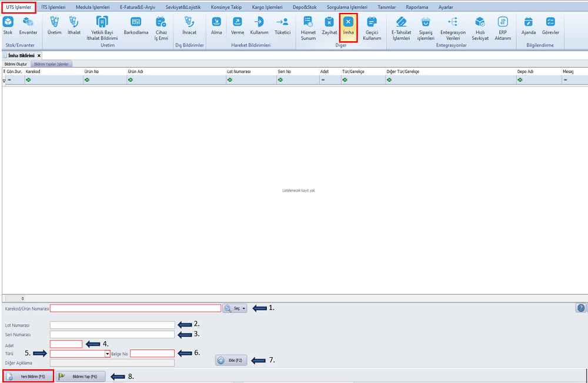Close the İmha Bildirimi document tab
The image size is (588, 383).
[x=39, y=55]
